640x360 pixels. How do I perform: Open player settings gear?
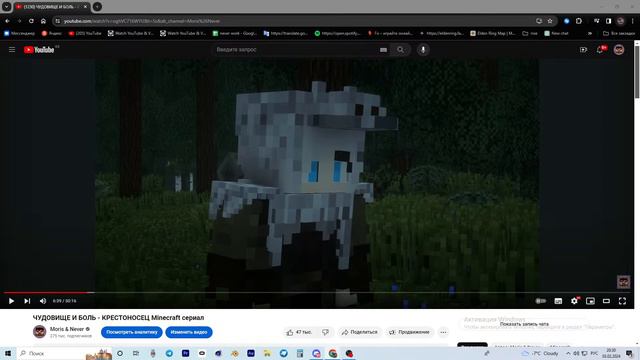(574, 301)
